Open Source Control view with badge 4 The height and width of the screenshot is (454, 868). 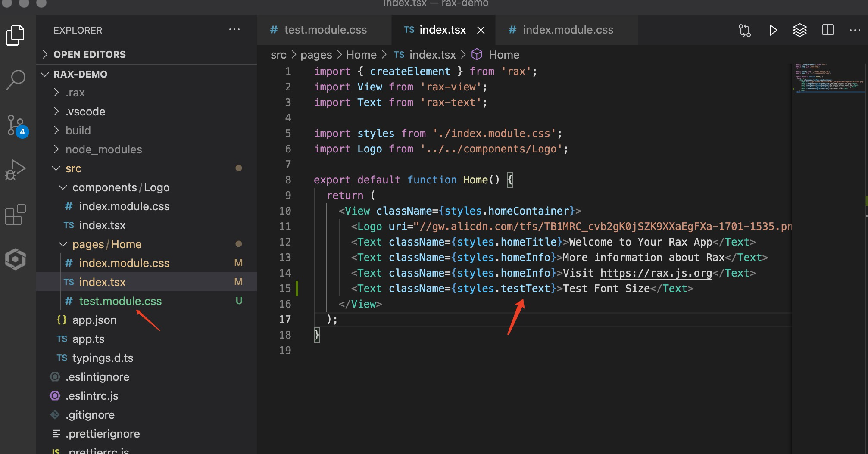click(17, 126)
